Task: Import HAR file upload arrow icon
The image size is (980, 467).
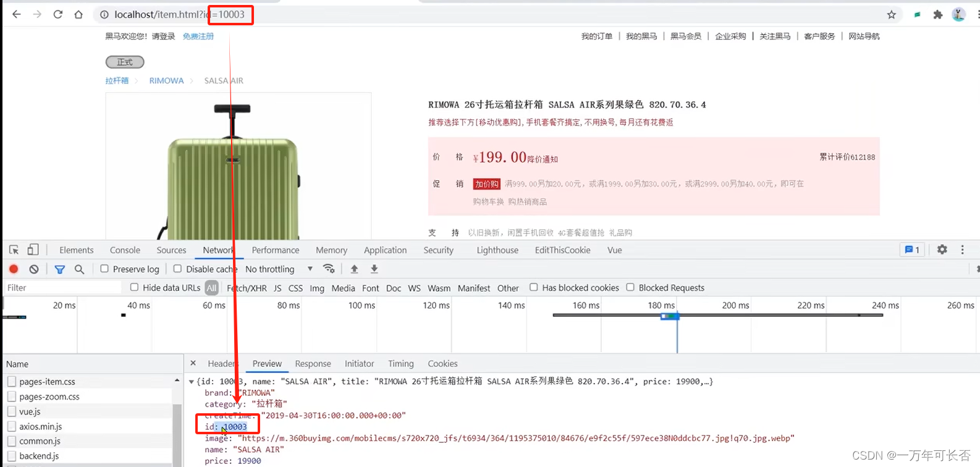Action: (x=354, y=269)
